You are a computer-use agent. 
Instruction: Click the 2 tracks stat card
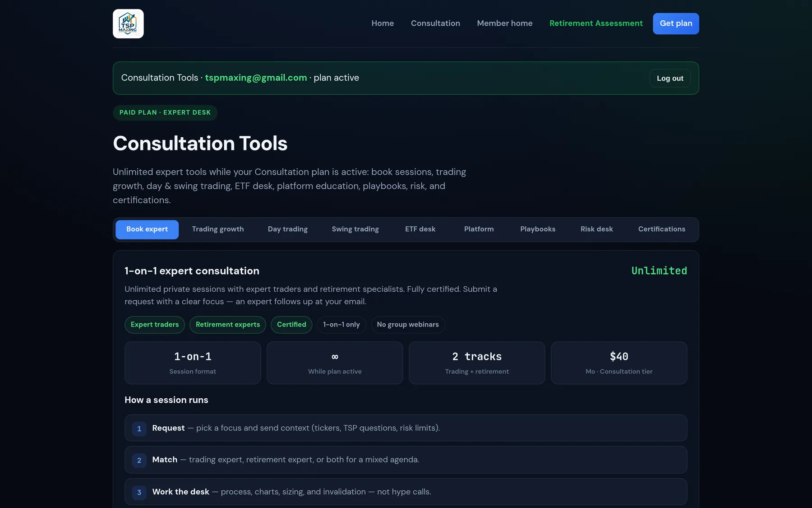(x=477, y=363)
